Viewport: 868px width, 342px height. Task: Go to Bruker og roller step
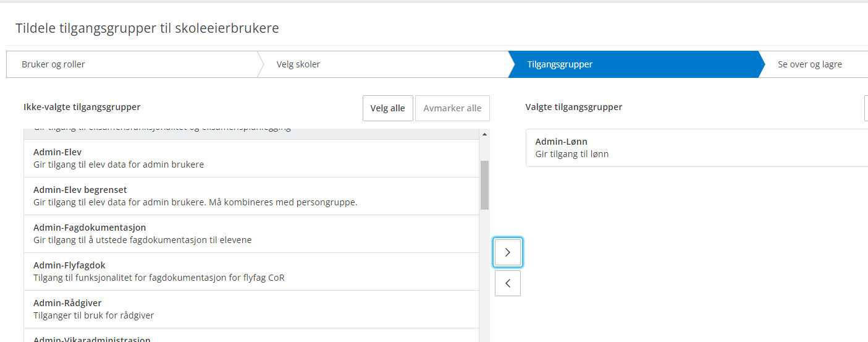[x=132, y=64]
